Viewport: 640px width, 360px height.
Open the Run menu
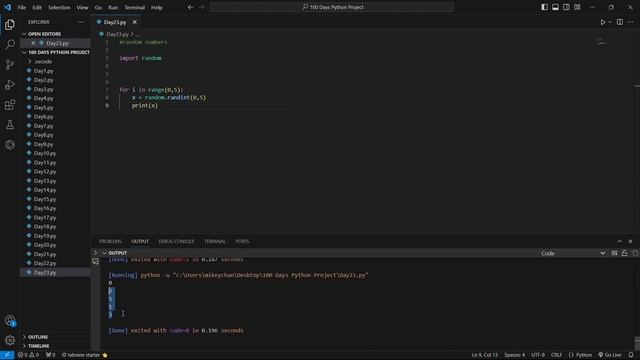pos(113,7)
